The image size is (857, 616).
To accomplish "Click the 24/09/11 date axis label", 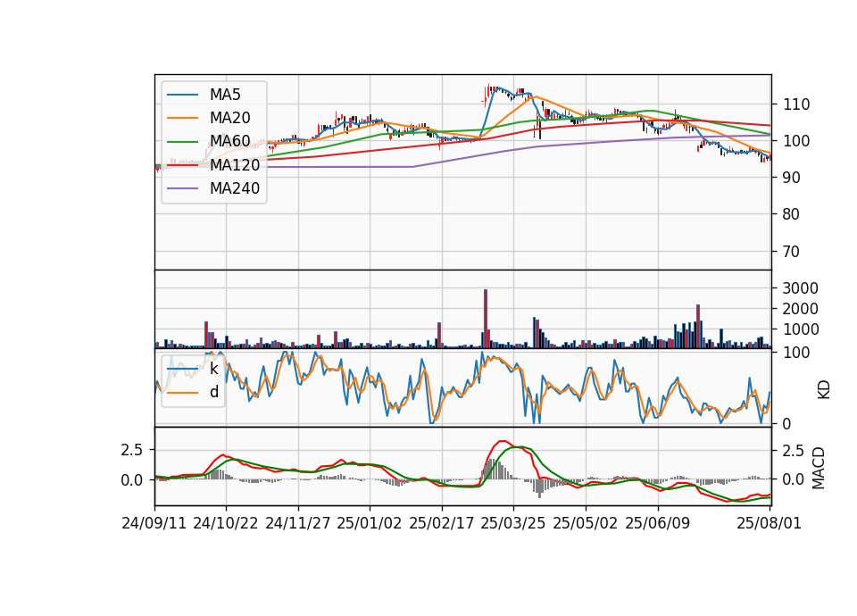I will (154, 524).
